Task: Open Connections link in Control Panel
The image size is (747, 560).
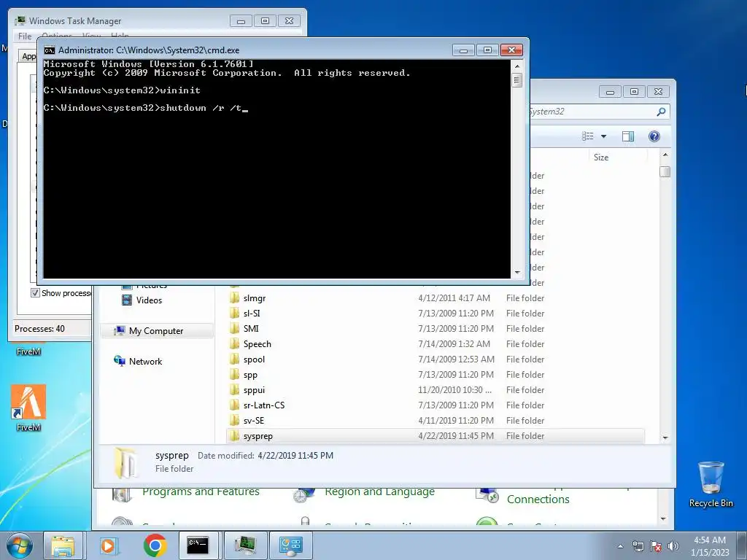Action: (538, 499)
